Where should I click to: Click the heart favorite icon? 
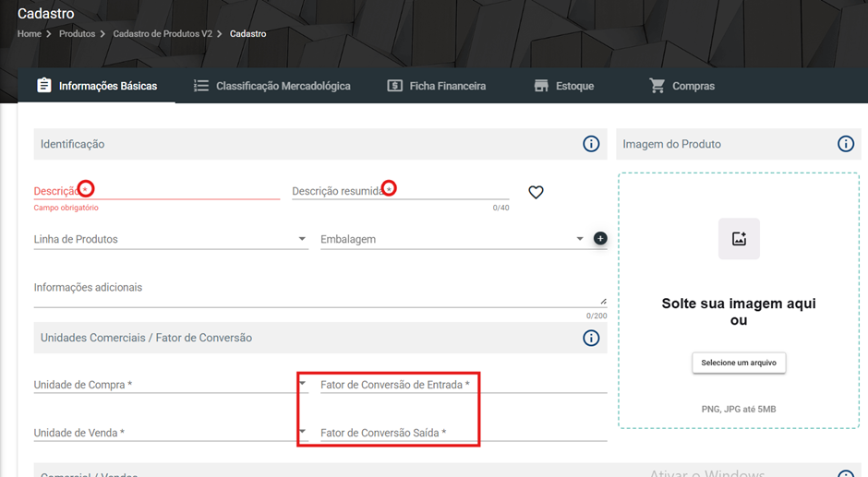pyautogui.click(x=536, y=192)
